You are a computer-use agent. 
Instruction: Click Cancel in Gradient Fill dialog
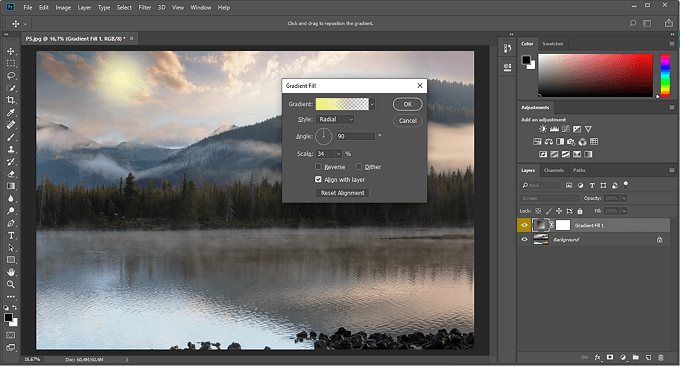(x=407, y=121)
